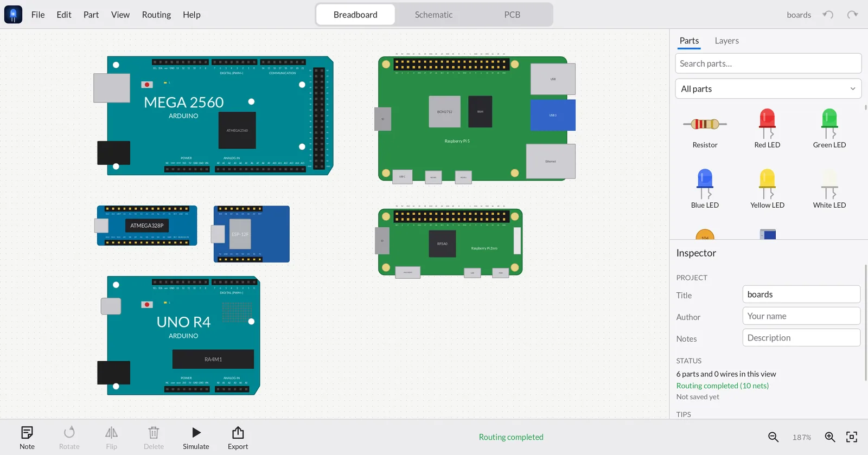Switch to the Breadboard view
The height and width of the screenshot is (455, 868).
point(355,15)
